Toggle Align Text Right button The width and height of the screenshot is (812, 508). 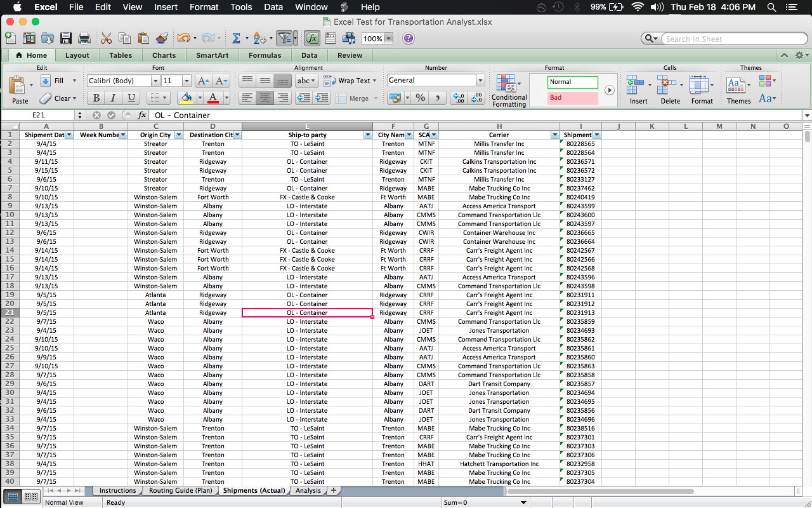click(283, 98)
